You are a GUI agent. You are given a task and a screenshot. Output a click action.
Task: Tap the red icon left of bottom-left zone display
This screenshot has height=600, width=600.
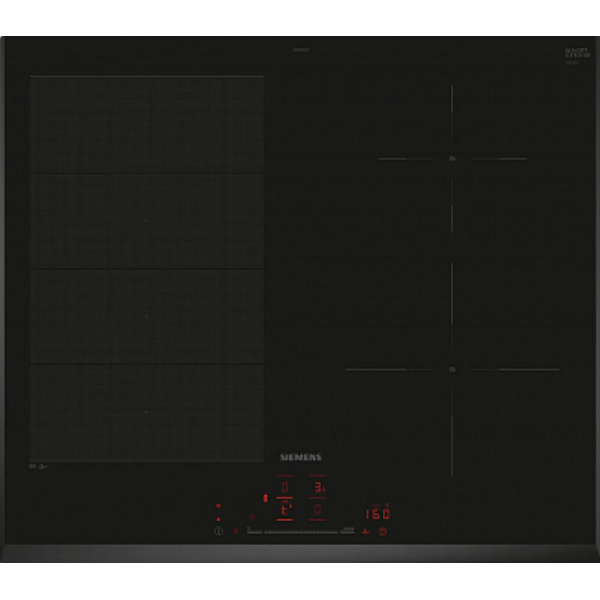click(x=252, y=518)
